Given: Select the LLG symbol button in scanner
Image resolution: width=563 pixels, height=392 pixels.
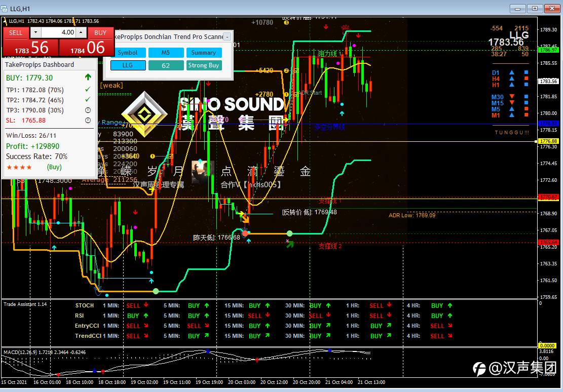Looking at the screenshot, I should 128,65.
